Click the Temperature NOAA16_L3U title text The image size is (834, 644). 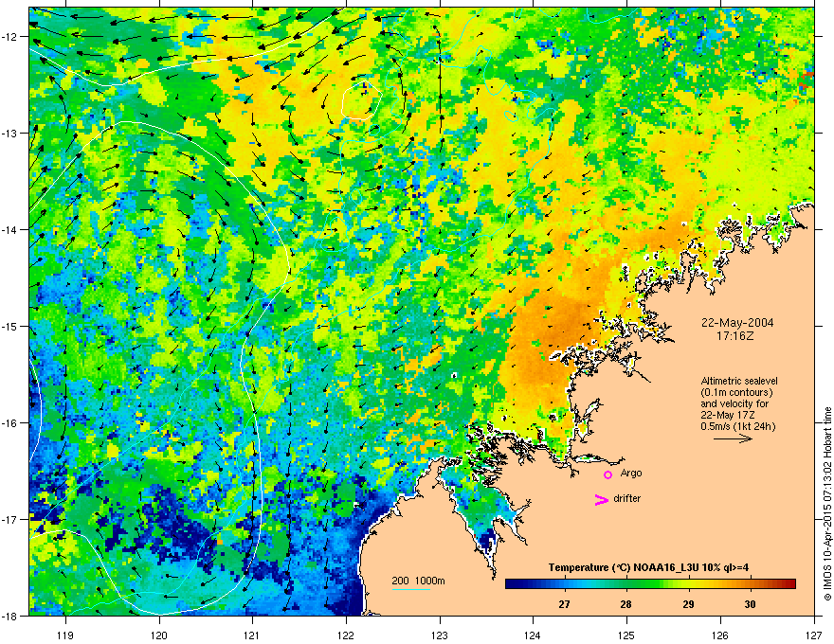click(x=648, y=567)
